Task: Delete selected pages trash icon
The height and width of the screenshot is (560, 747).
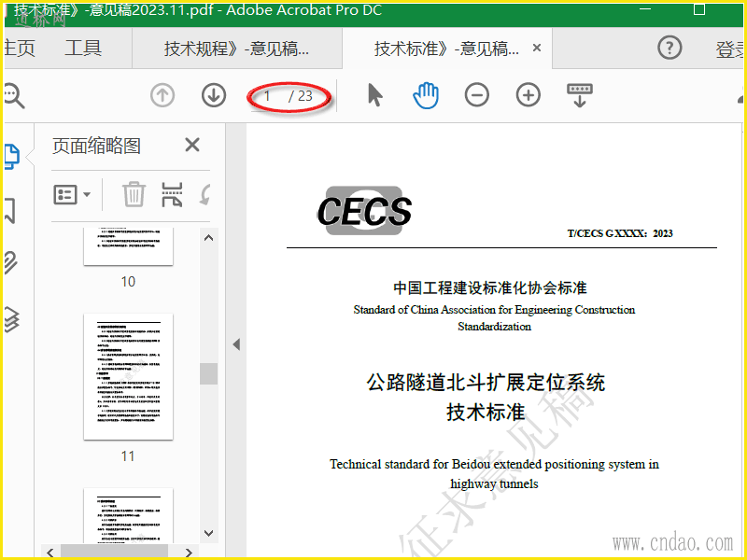Action: tap(134, 194)
